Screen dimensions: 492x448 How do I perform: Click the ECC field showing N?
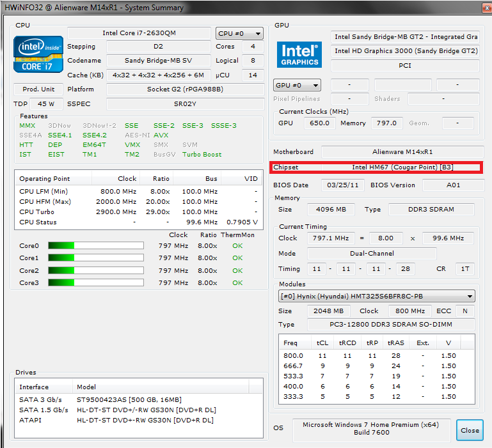coord(465,311)
